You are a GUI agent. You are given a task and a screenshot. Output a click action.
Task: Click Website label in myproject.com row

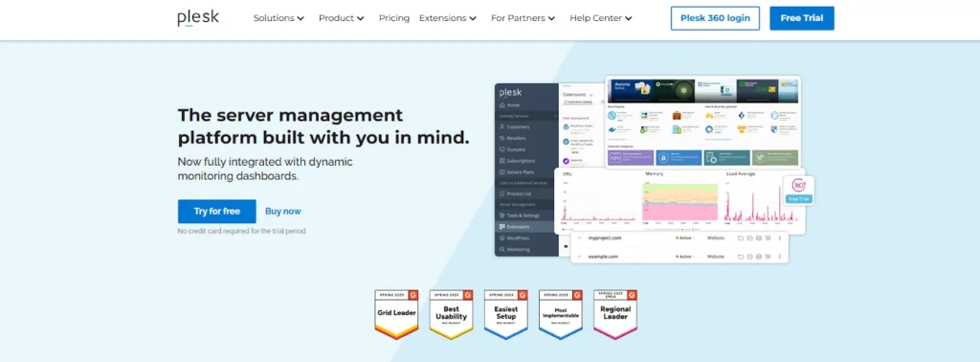coord(716,238)
